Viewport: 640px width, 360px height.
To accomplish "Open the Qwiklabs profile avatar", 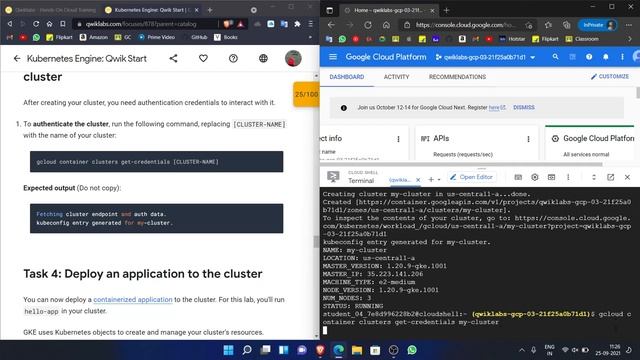I will (293, 58).
